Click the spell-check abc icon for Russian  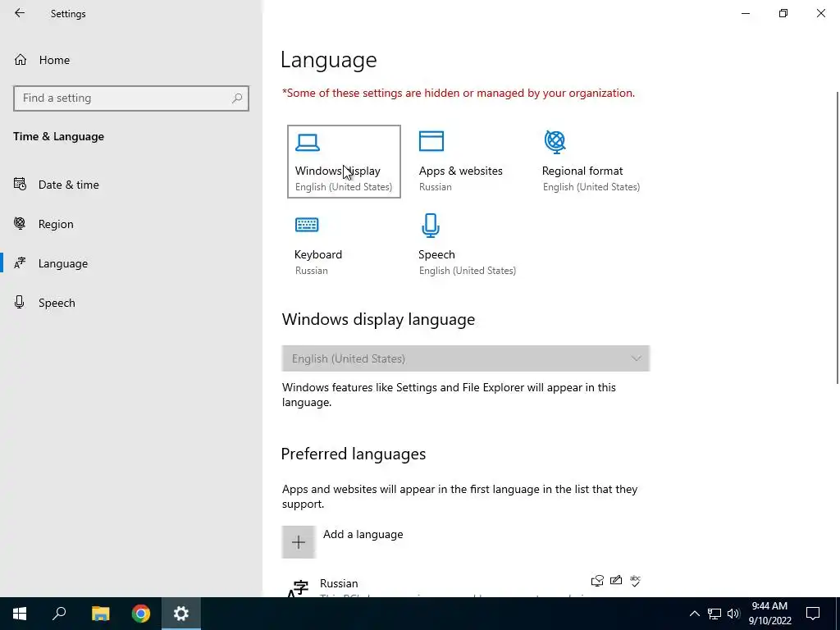pos(636,581)
